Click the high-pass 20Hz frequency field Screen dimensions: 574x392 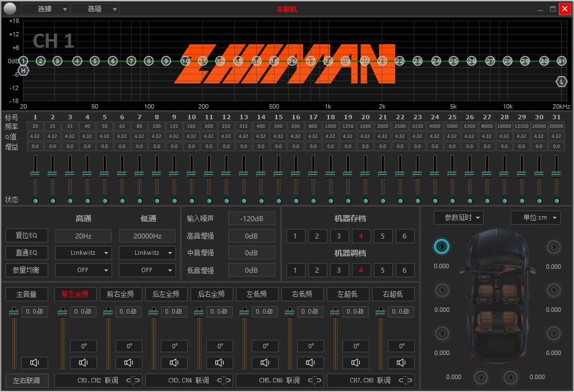84,236
